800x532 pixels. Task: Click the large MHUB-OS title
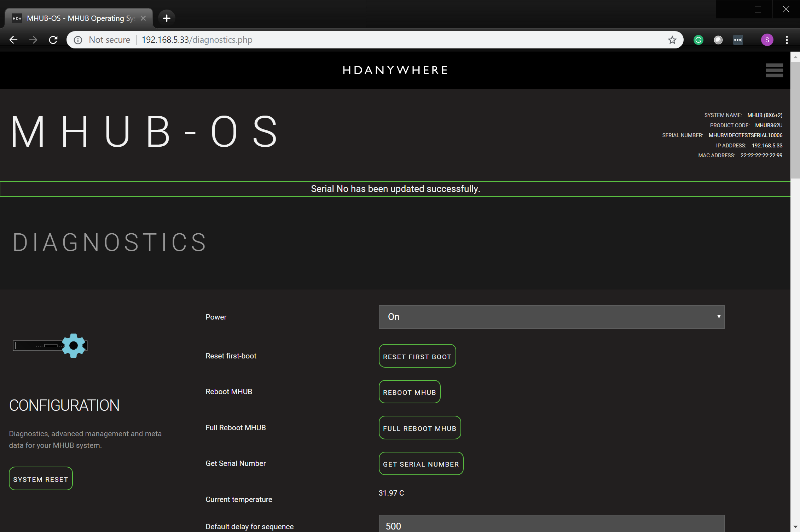coord(144,131)
